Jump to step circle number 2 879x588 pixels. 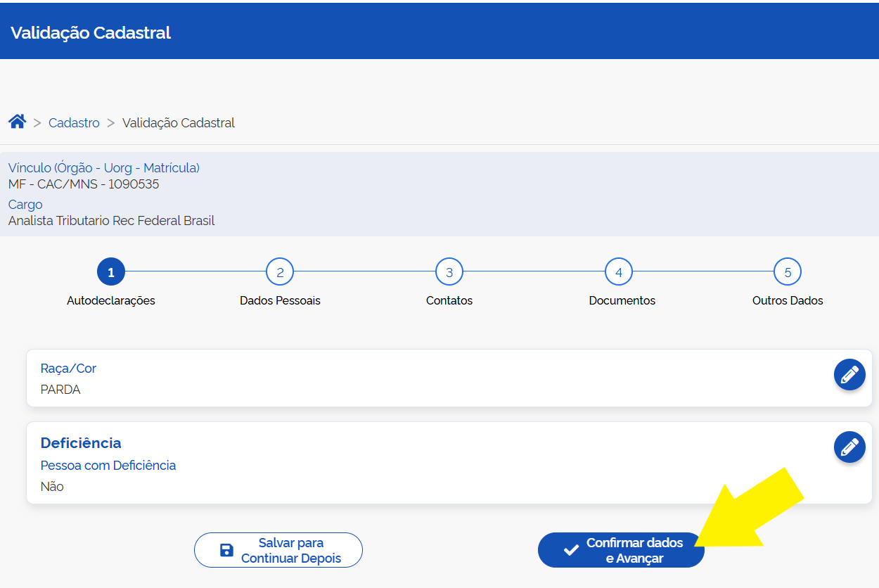tap(280, 272)
